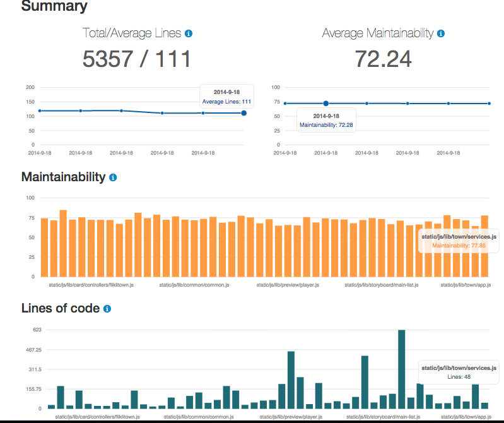Click storyboard/main-list.js label under Lines of code chart

[x=383, y=417]
